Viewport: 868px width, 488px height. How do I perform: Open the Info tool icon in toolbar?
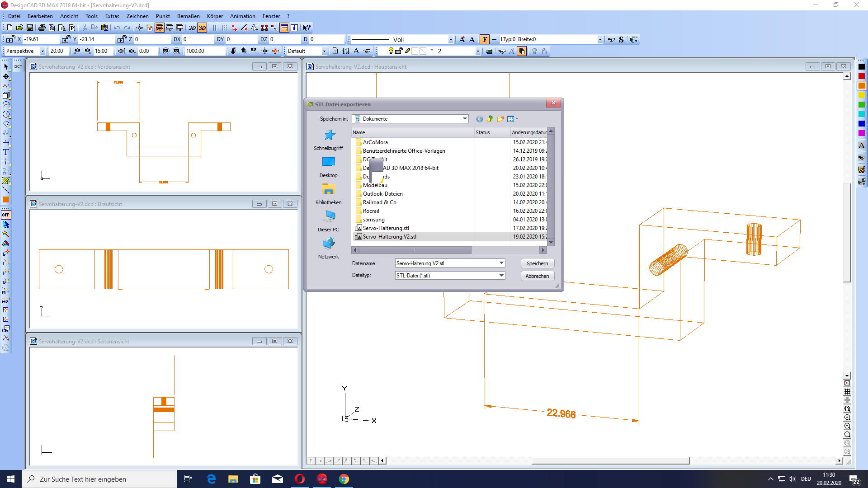[295, 28]
